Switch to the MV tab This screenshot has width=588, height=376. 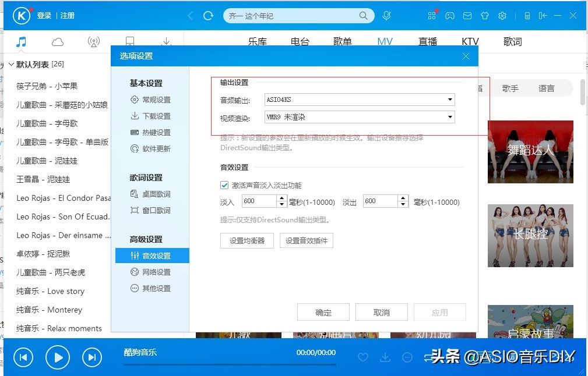pyautogui.click(x=385, y=41)
